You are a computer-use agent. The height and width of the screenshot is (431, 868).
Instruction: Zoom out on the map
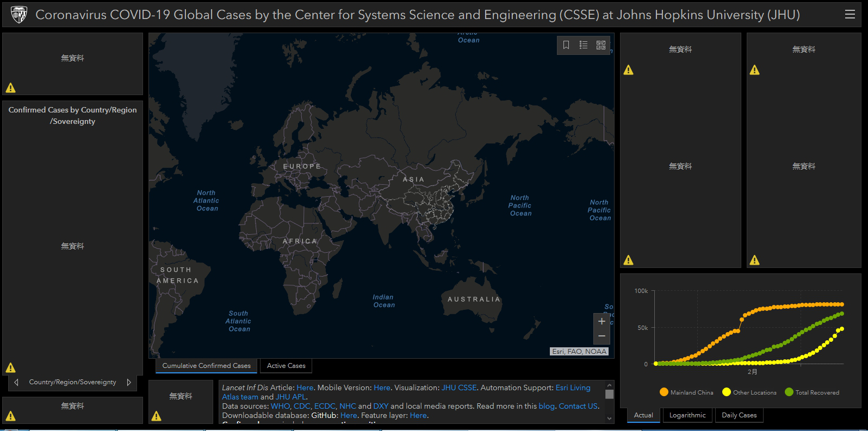[x=602, y=336]
